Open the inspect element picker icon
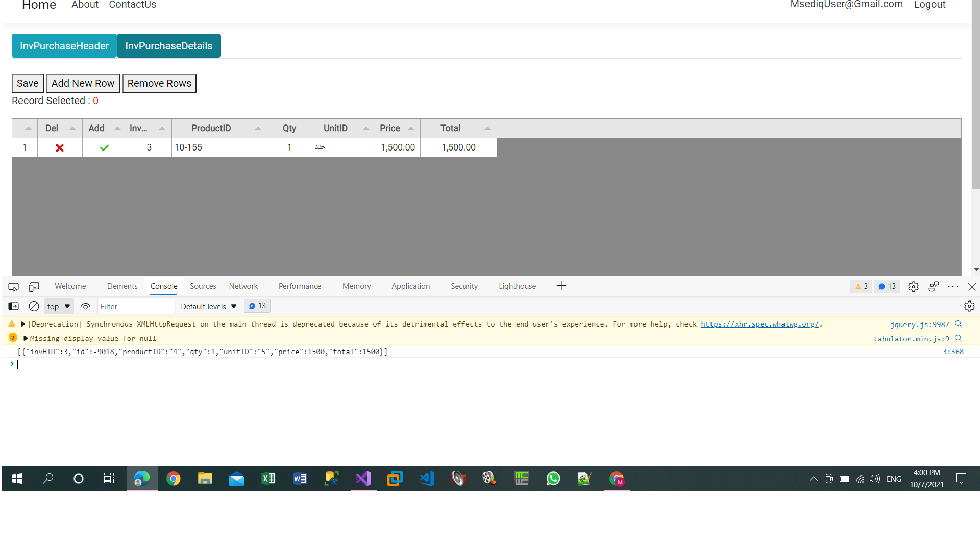980x551 pixels. [x=13, y=286]
